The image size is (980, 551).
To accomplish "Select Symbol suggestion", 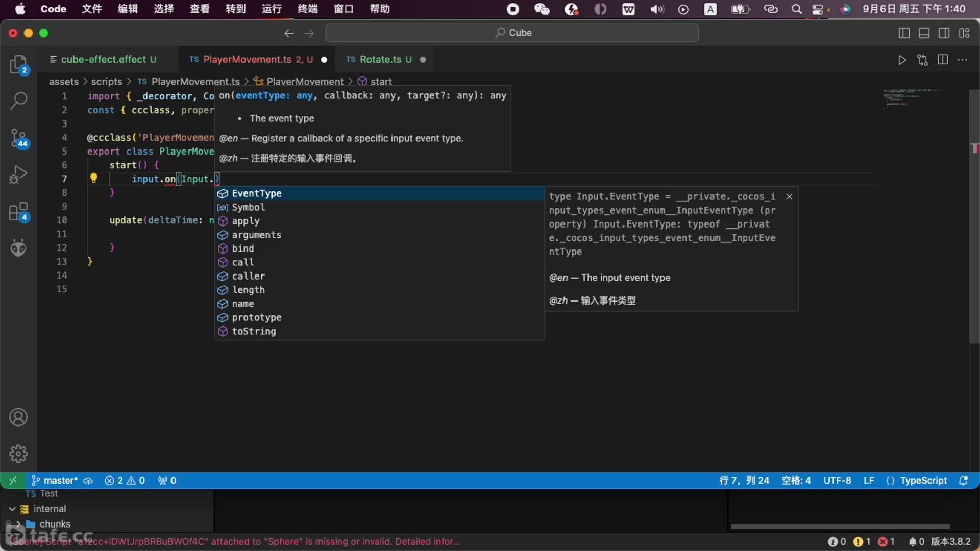I will tap(379, 207).
